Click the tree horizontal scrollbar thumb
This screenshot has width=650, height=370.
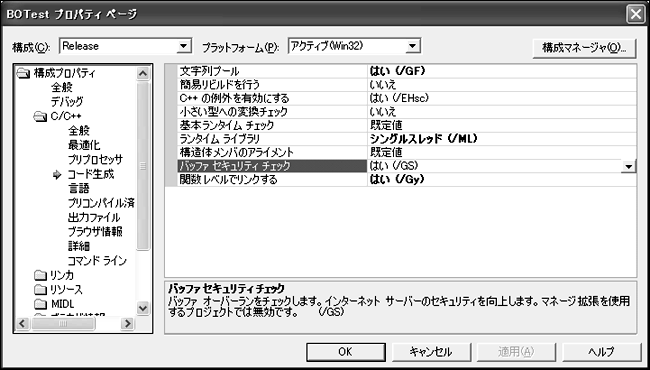click(63, 324)
